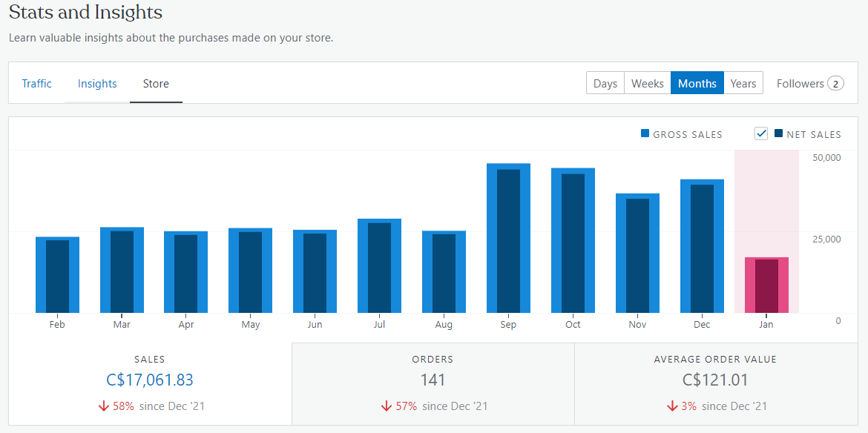
Task: Click the average value C$121.01
Action: pos(715,380)
